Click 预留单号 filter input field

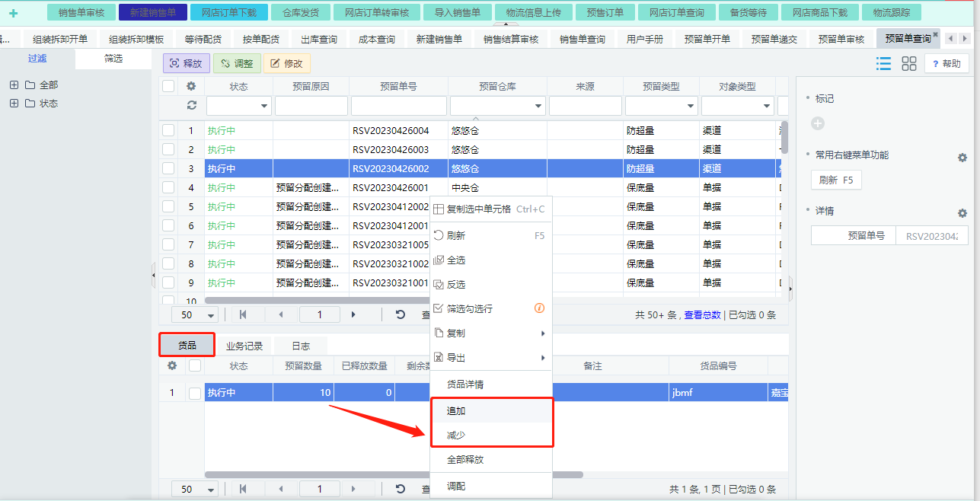coord(398,106)
